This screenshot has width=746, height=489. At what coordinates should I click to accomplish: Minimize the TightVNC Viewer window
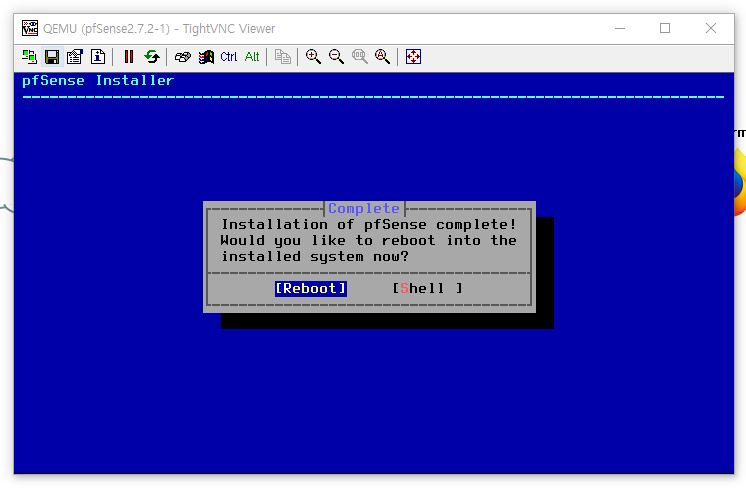tap(620, 29)
